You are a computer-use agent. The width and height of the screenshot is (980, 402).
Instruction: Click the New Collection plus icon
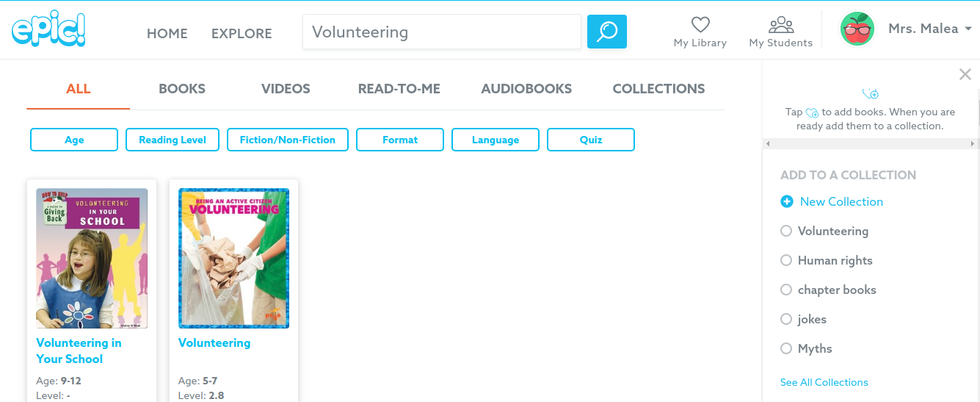pyautogui.click(x=787, y=201)
